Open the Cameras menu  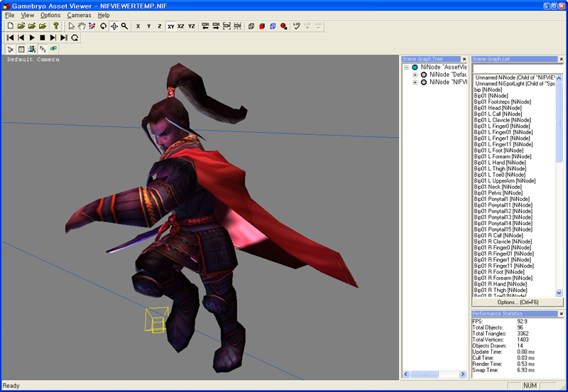pos(79,15)
